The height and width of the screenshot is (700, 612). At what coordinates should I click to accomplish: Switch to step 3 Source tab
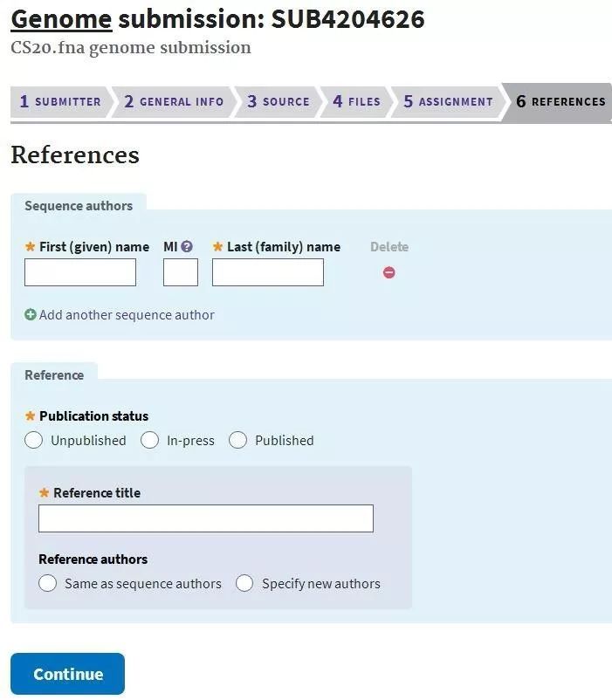tap(278, 102)
